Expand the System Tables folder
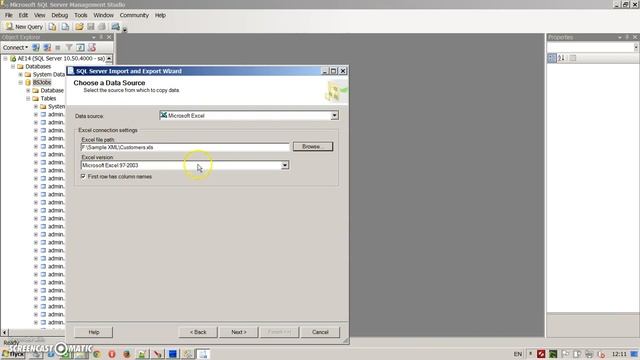640x360 pixels. (36, 107)
